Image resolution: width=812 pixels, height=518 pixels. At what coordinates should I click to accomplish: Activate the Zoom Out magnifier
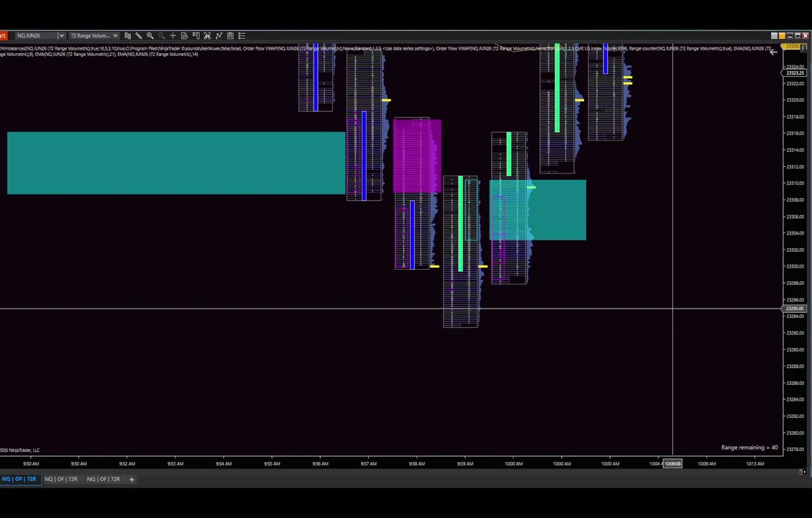coord(162,36)
